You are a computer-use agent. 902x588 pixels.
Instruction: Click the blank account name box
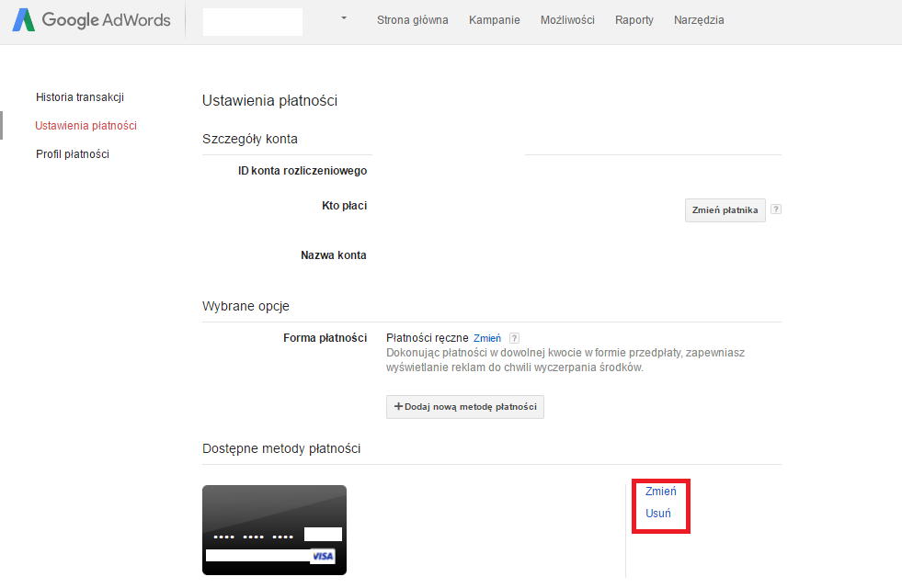pyautogui.click(x=253, y=22)
